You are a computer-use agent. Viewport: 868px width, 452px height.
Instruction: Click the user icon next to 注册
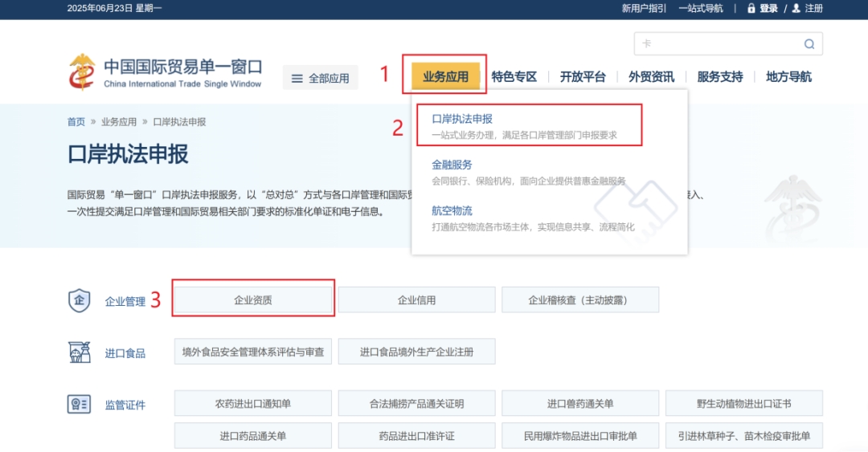pyautogui.click(x=796, y=8)
